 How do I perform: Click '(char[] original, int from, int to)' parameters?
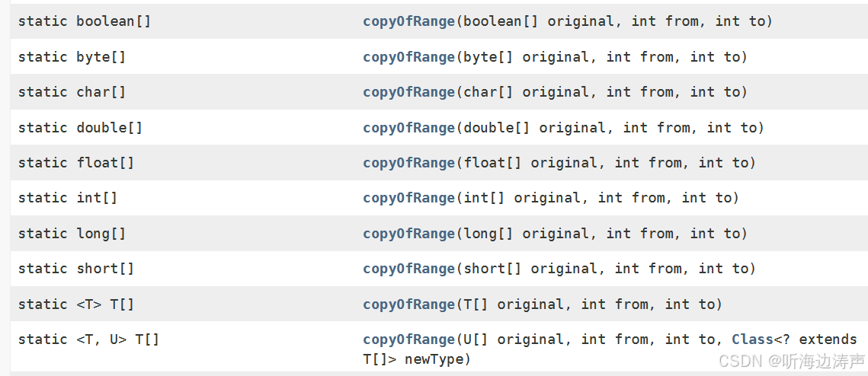602,92
